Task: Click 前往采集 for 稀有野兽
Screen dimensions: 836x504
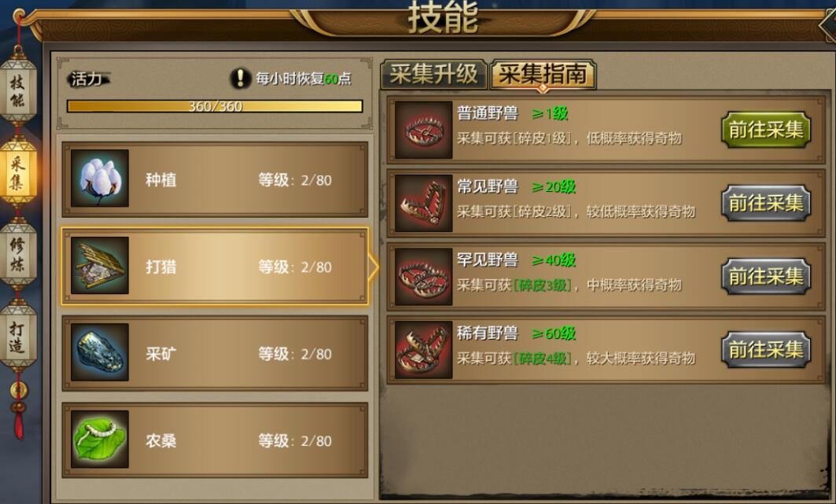Action: 766,349
